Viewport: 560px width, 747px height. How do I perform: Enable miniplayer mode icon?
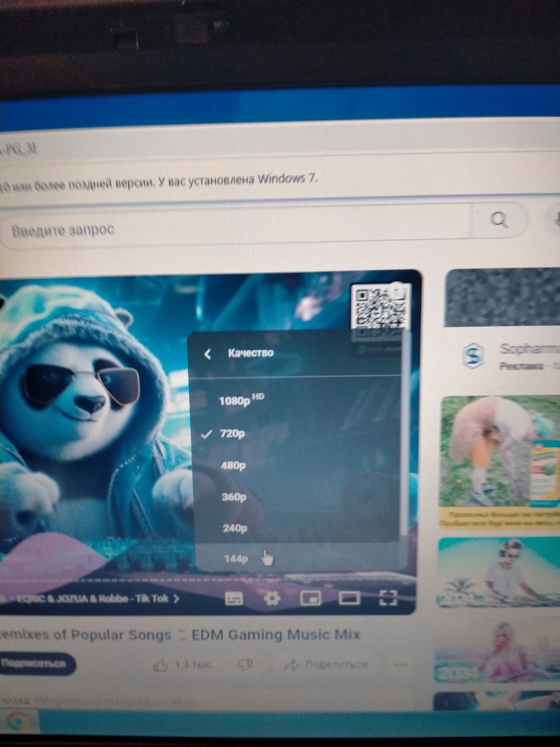311,598
